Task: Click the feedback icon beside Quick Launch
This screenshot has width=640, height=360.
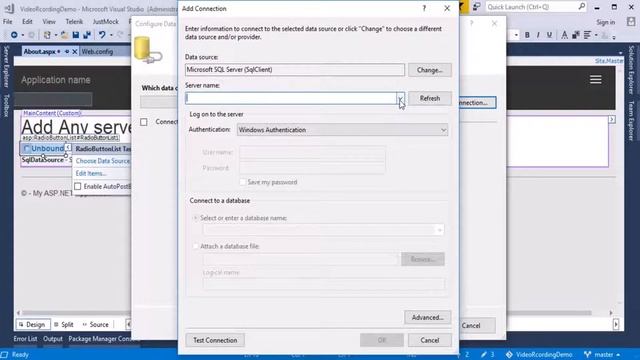Action: (476, 7)
